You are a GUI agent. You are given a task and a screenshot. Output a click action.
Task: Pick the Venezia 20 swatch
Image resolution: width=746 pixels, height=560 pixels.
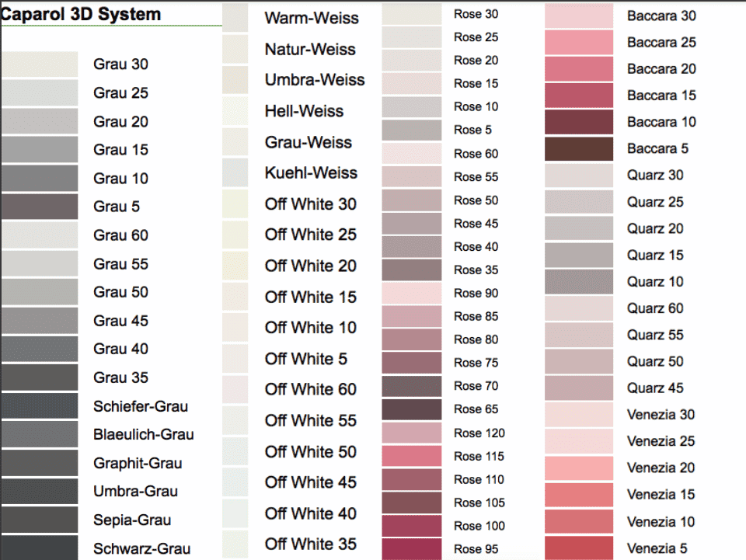point(579,468)
